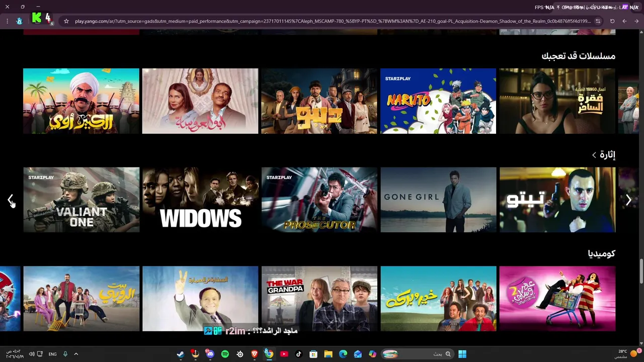The height and width of the screenshot is (362, 644).
Task: Click the taskbar search box
Action: pos(418,354)
